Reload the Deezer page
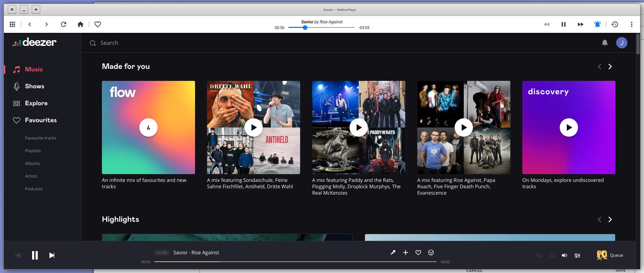The width and height of the screenshot is (644, 273). pyautogui.click(x=63, y=24)
